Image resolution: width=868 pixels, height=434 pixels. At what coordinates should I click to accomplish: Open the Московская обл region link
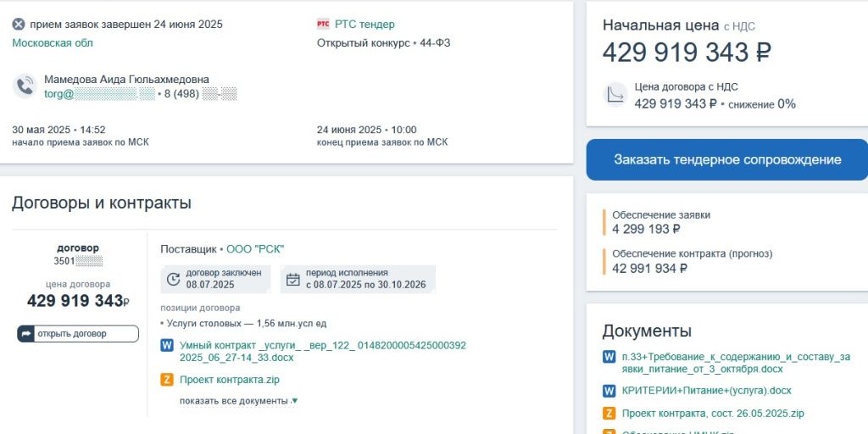[53, 43]
